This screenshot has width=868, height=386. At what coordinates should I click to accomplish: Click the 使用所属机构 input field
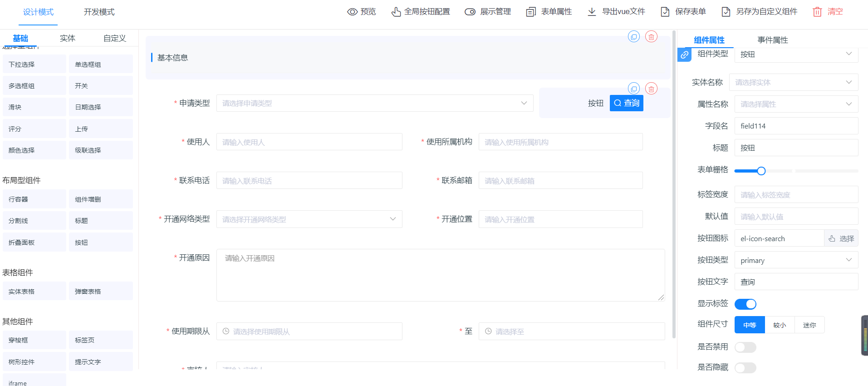561,142
